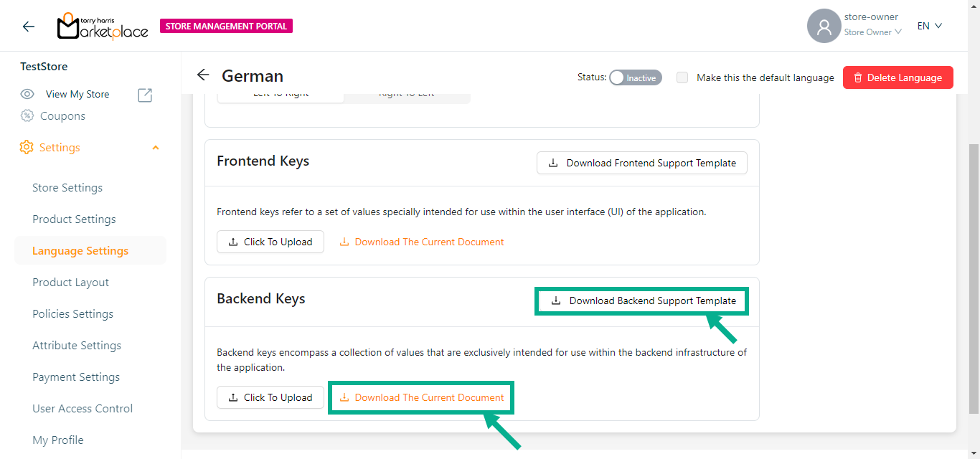Click the Delete Language button
This screenshot has width=980, height=459.
click(897, 77)
